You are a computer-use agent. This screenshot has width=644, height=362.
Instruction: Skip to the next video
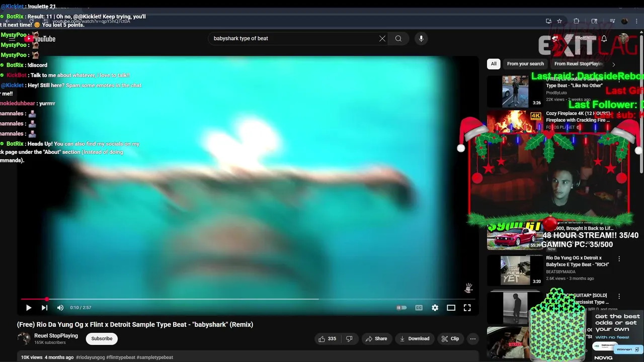tap(44, 308)
